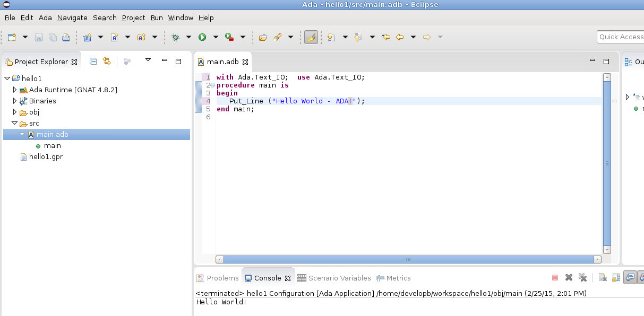Click the New file wizard toolbar icon
This screenshot has height=316, width=644.
[12, 37]
